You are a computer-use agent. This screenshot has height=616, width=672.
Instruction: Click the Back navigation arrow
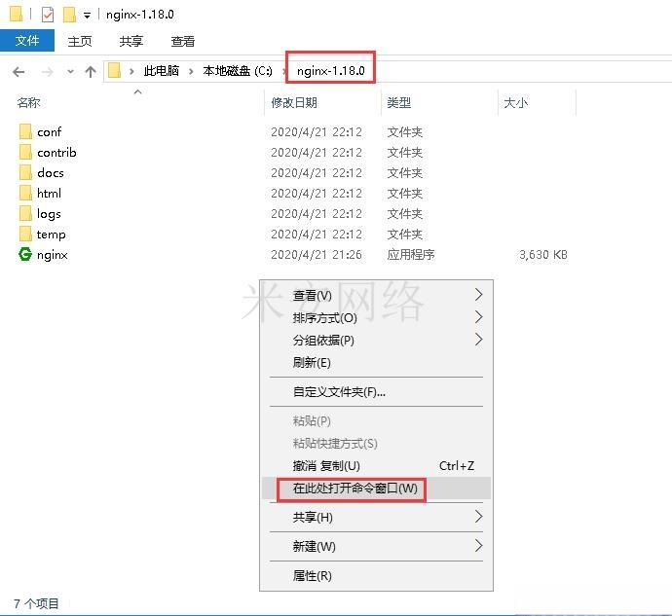[19, 72]
